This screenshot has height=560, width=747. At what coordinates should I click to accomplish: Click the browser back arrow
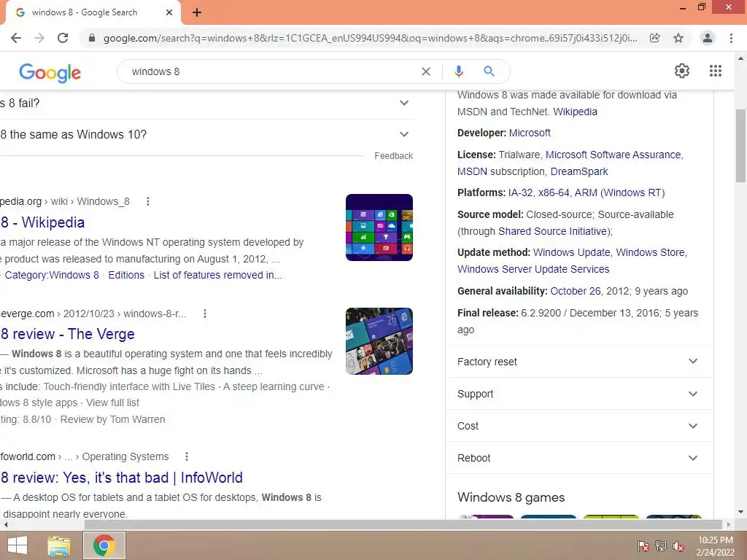tap(16, 38)
